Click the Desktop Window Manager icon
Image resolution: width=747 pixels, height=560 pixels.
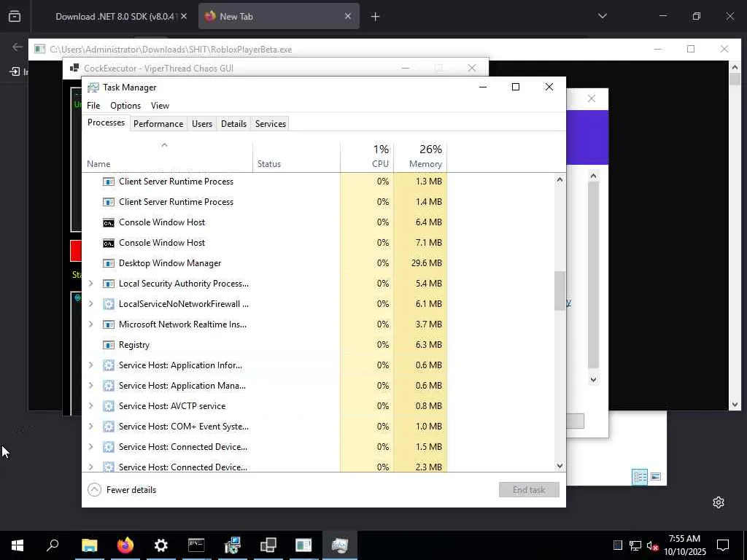click(x=109, y=263)
